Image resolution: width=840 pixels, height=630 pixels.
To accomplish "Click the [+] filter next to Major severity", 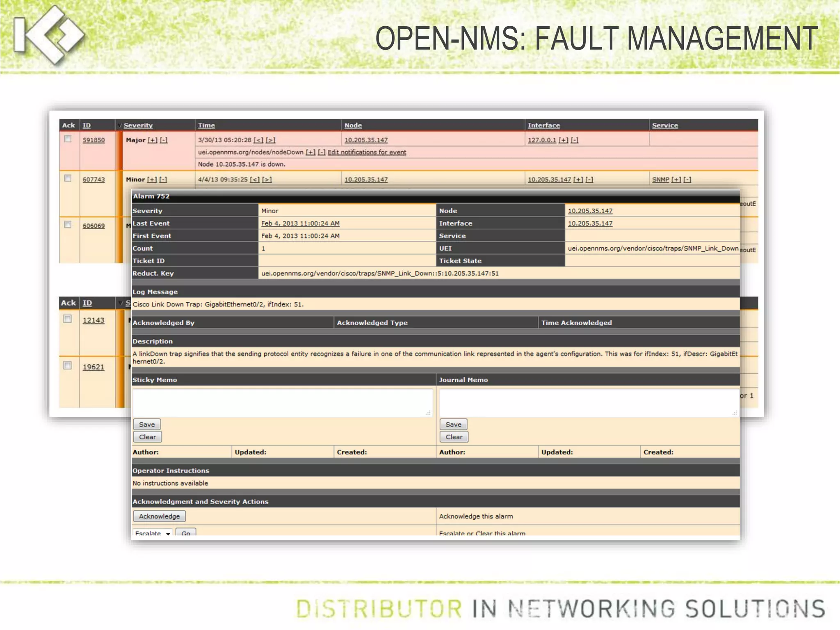I will (x=152, y=140).
